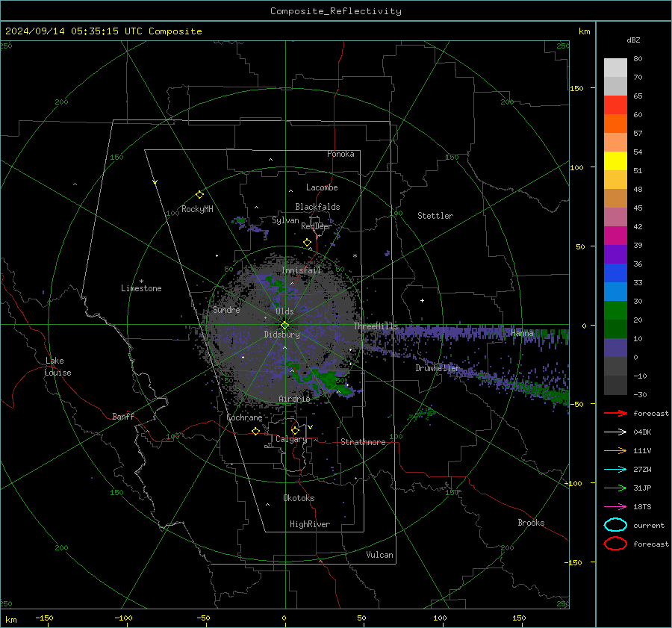Click the Brooks label

tap(531, 523)
